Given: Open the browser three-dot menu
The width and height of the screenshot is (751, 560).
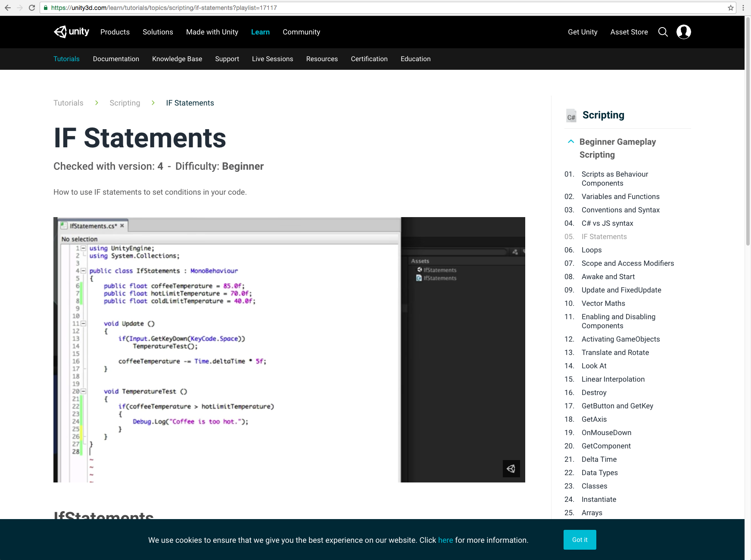Looking at the screenshot, I should [743, 8].
